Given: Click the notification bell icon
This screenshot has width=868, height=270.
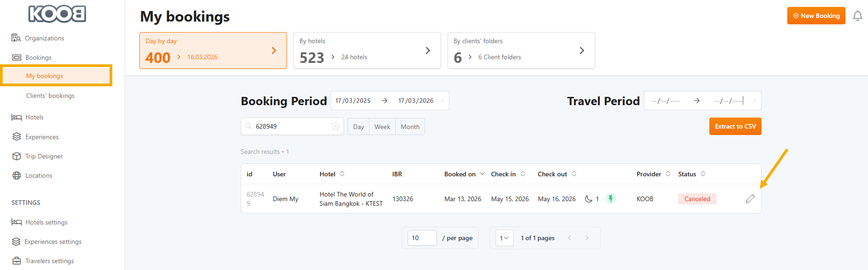Looking at the screenshot, I should (857, 16).
